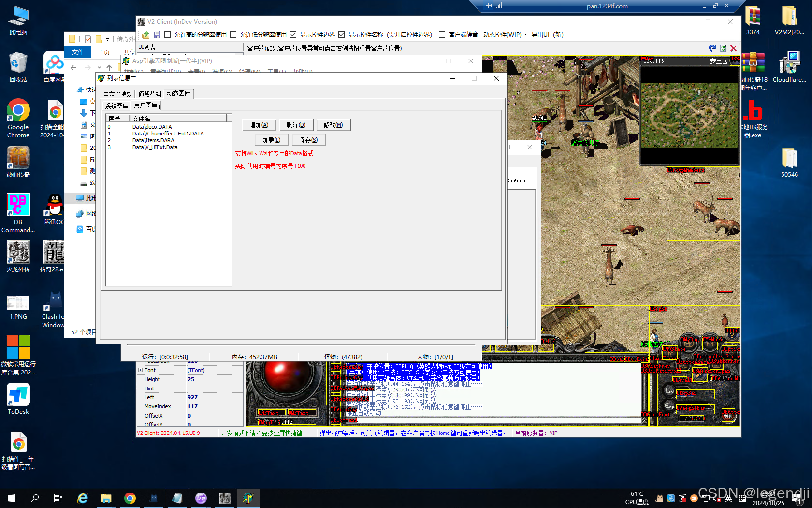Switch to 系统图库 sub-tab
The height and width of the screenshot is (508, 812).
[117, 106]
